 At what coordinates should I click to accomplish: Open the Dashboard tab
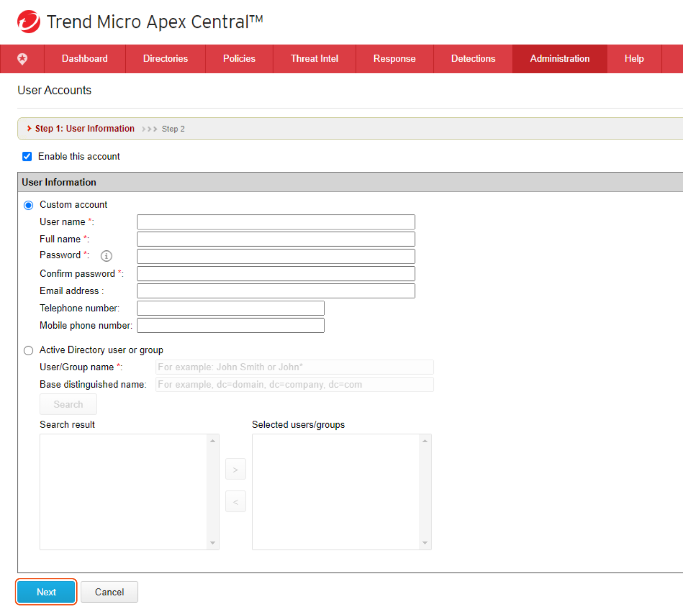(85, 59)
